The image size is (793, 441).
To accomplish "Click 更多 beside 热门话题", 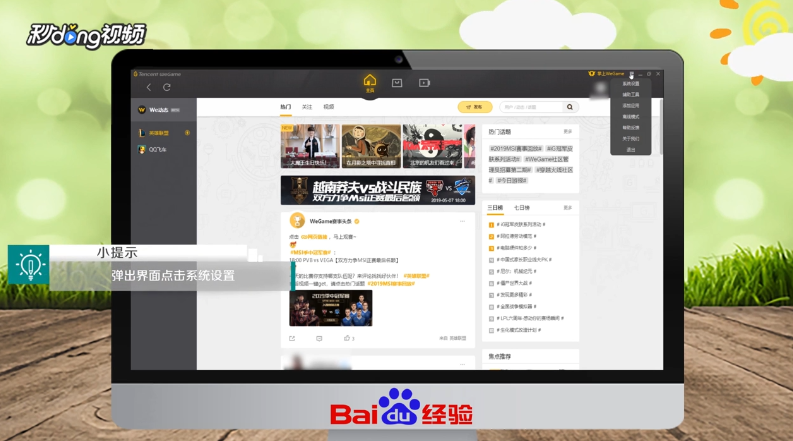I will [567, 131].
